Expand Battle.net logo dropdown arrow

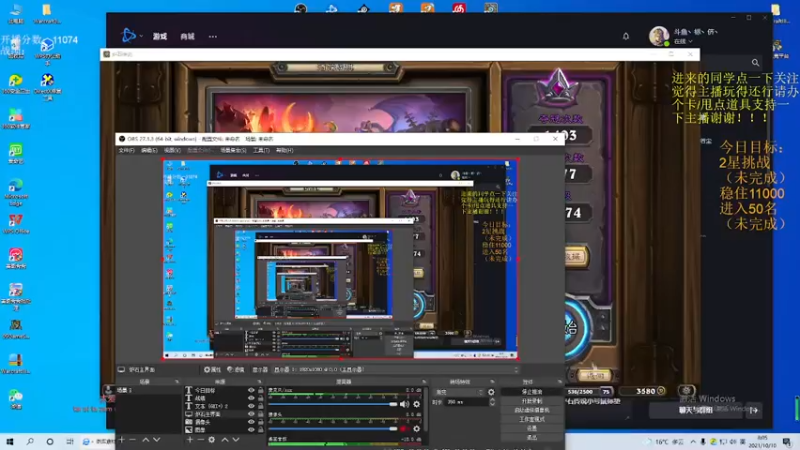(141, 36)
